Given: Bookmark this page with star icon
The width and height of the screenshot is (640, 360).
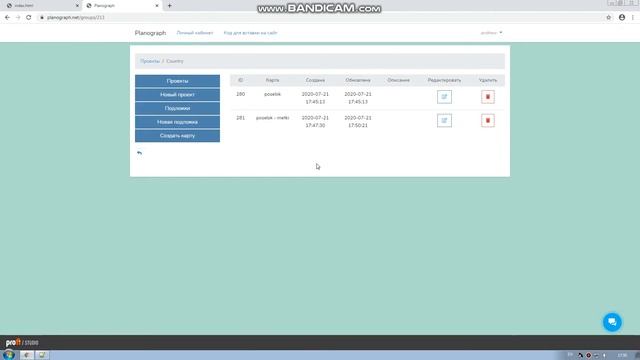Looking at the screenshot, I should [x=609, y=18].
